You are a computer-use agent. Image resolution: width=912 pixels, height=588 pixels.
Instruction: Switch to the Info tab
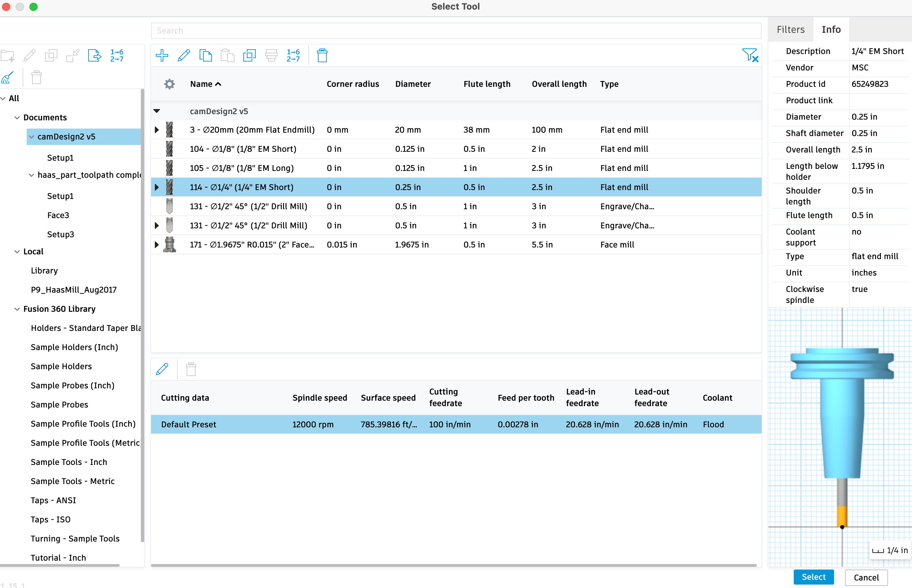tap(831, 29)
